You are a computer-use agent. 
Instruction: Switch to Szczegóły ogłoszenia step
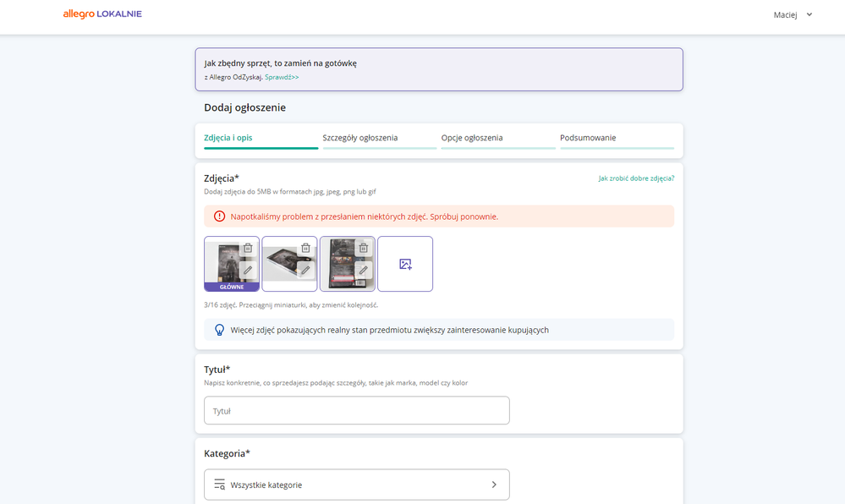pyautogui.click(x=360, y=138)
